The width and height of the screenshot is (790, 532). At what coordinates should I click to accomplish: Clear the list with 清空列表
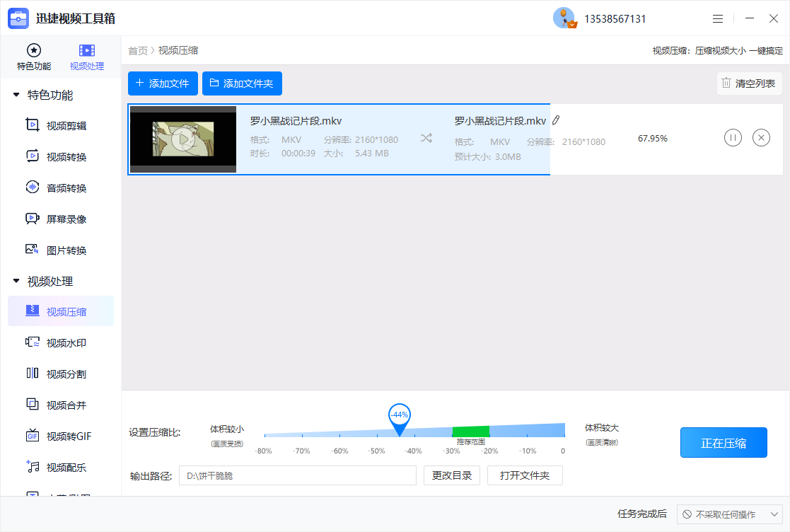tap(749, 83)
